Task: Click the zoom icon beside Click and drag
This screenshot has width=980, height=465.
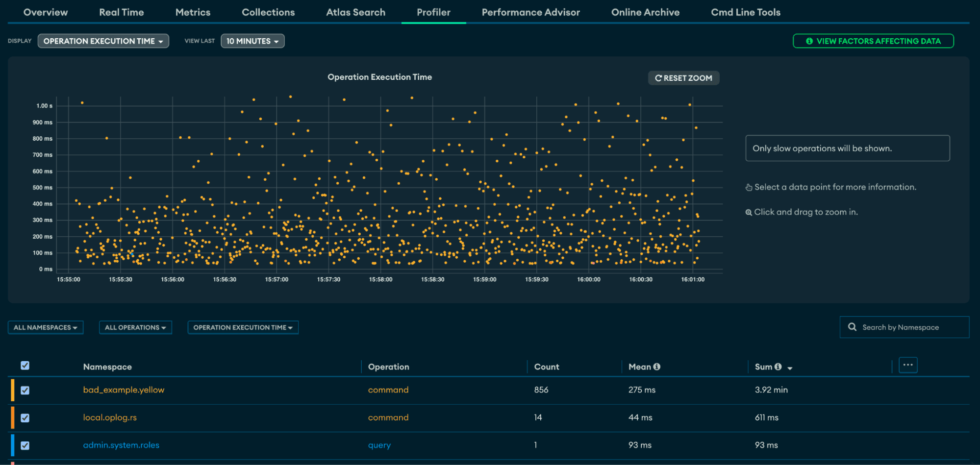Action: [x=749, y=212]
